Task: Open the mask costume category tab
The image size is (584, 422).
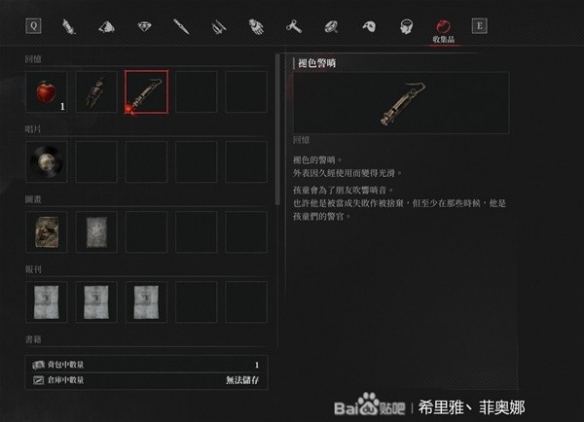Action: pyautogui.click(x=369, y=26)
